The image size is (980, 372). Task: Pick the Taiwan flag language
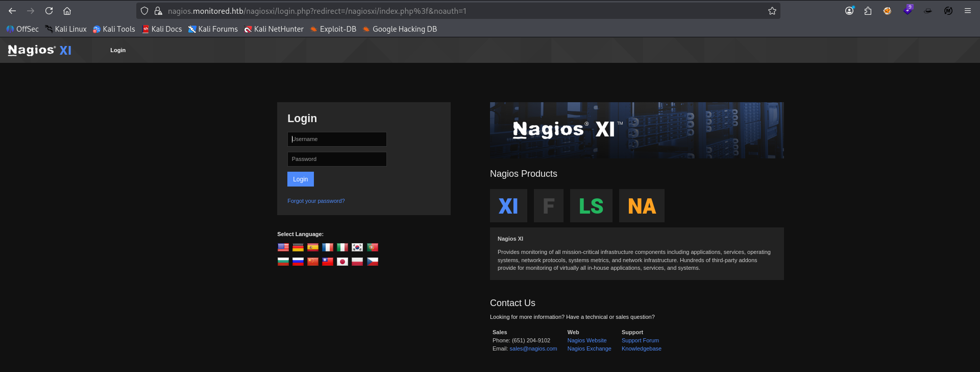328,262
